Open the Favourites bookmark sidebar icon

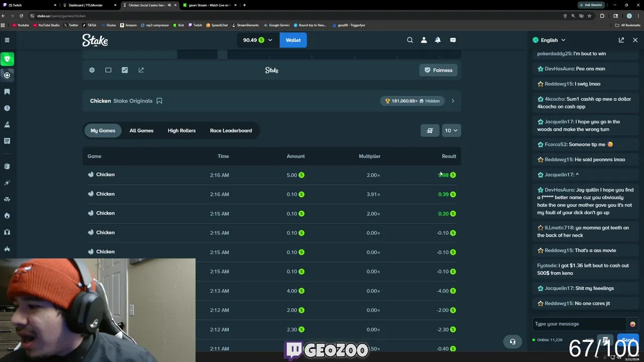point(7,92)
